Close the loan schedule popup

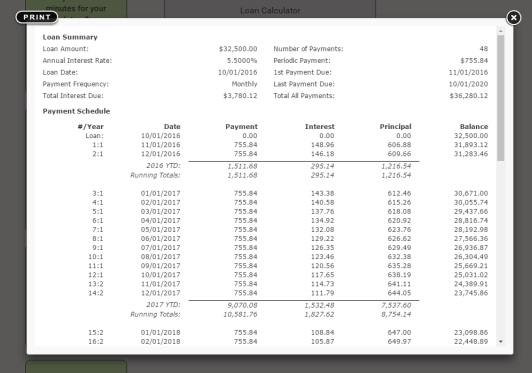[513, 17]
